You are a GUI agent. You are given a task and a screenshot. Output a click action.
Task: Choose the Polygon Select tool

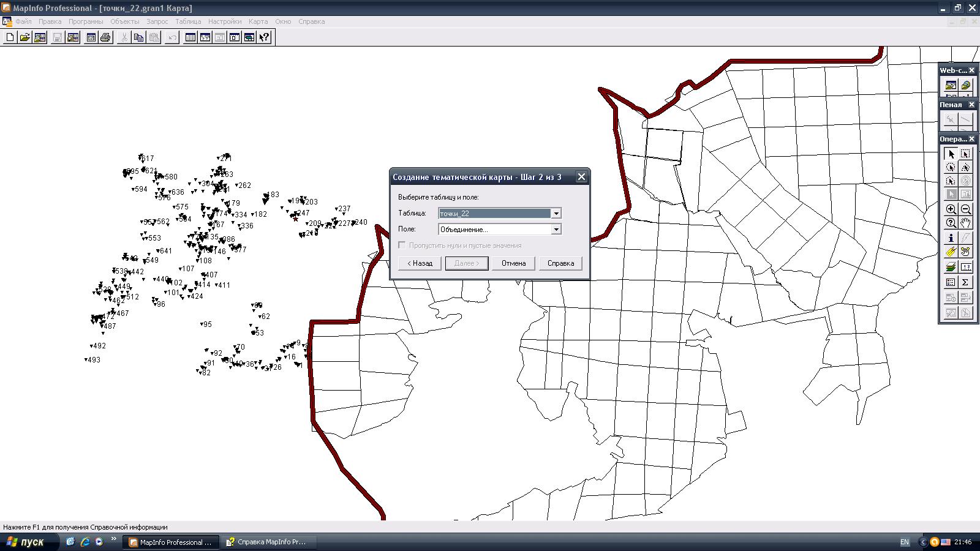click(965, 167)
